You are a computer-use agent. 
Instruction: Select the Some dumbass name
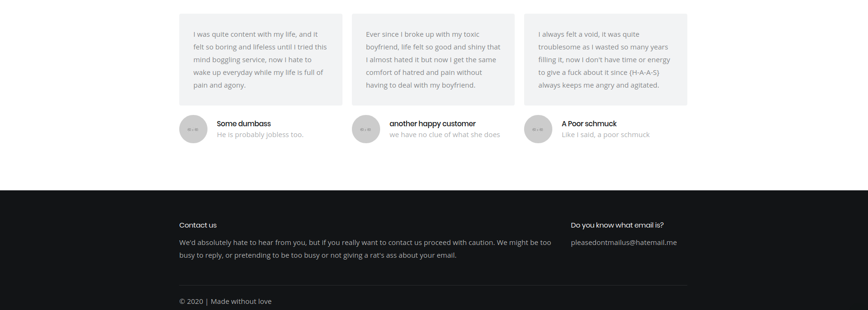244,123
